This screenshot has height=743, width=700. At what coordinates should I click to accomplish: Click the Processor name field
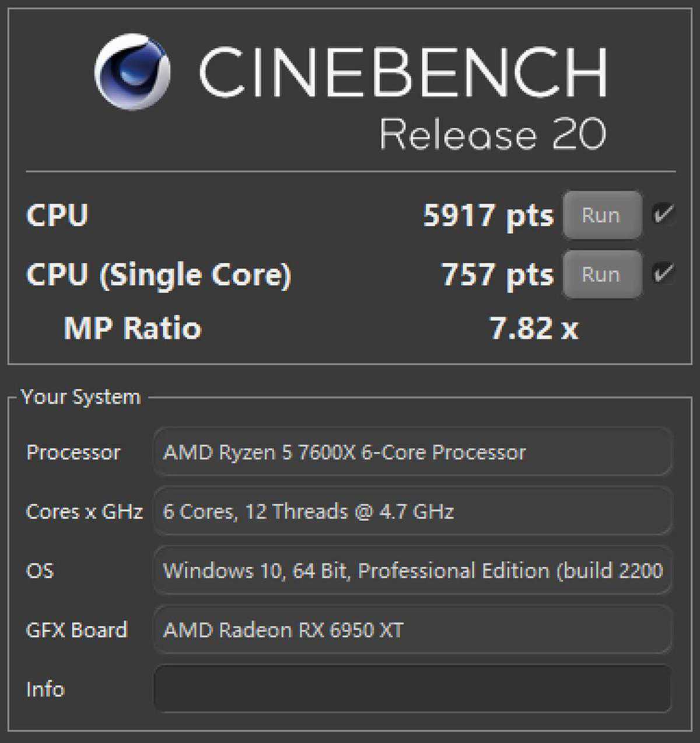tap(412, 452)
